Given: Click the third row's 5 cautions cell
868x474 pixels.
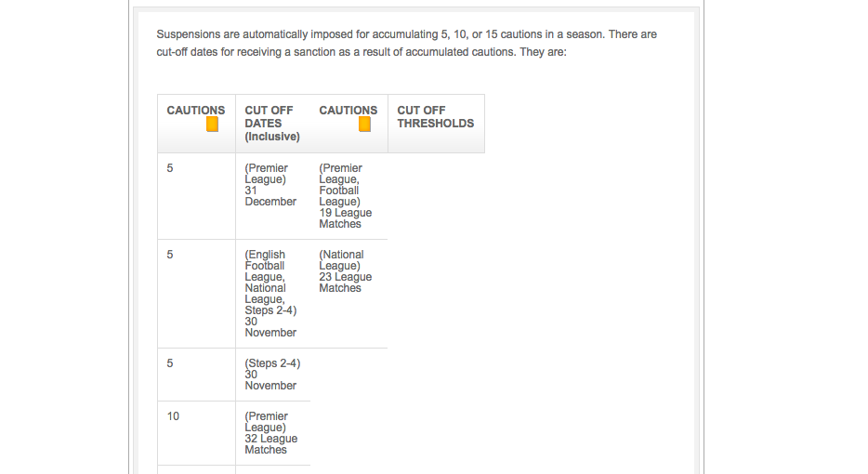Looking at the screenshot, I should point(170,363).
